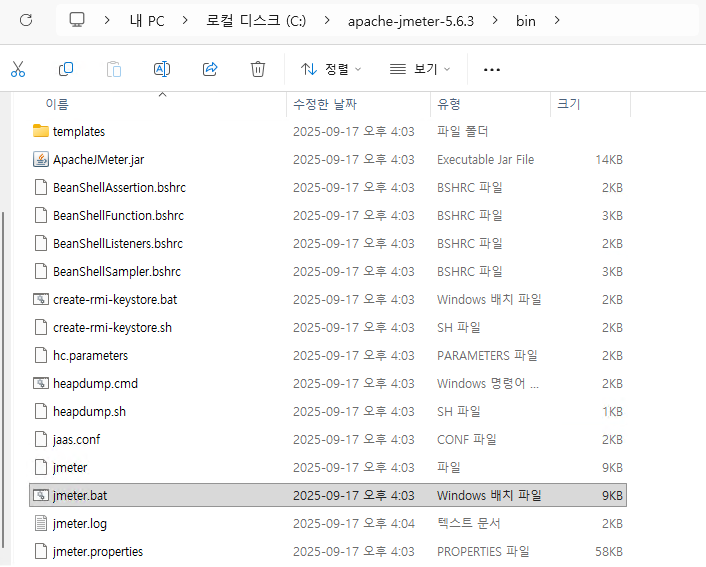Go to 로컬 디스크 (C:) in the breadcrumb

pyautogui.click(x=256, y=21)
